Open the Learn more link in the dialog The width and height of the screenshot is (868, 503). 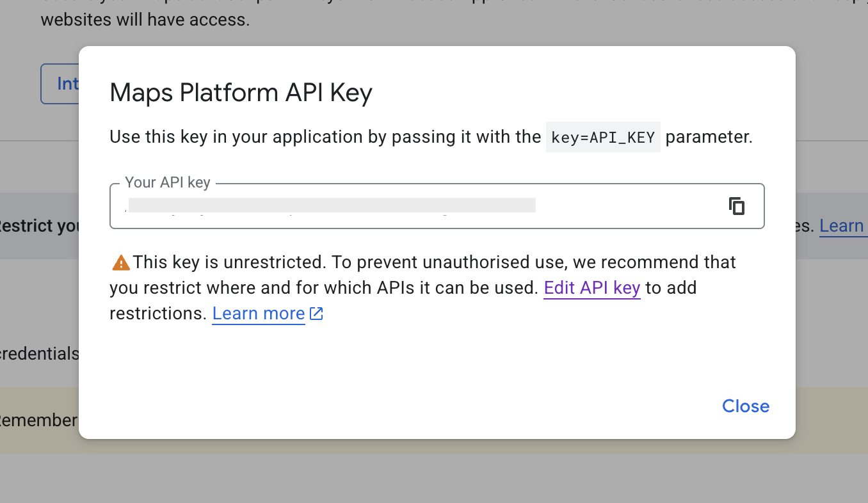point(258,314)
